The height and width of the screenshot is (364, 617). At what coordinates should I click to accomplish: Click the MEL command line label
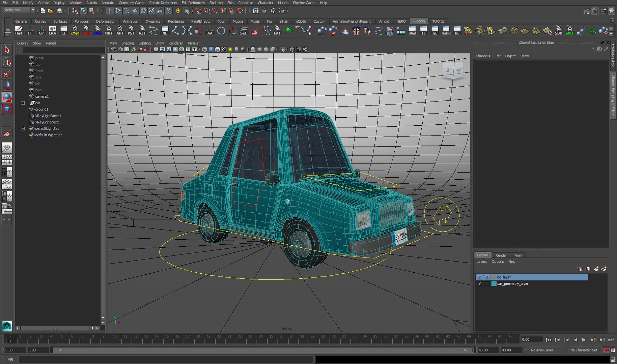(10, 360)
